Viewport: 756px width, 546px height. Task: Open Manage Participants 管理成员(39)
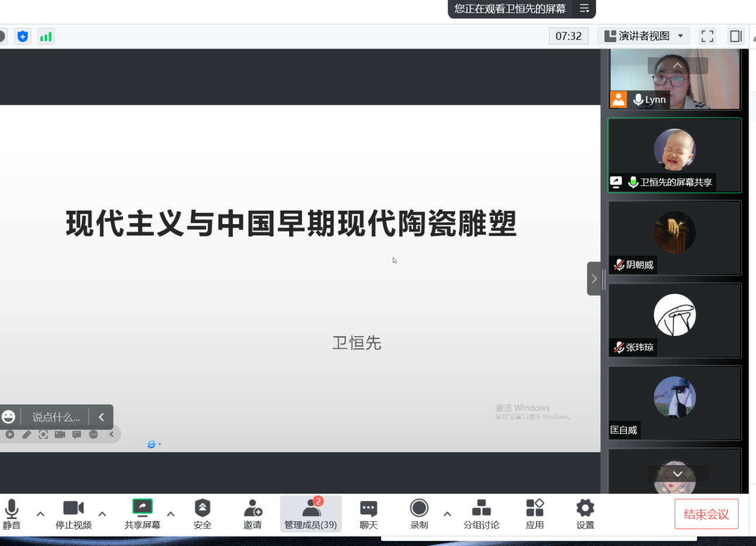pyautogui.click(x=311, y=513)
